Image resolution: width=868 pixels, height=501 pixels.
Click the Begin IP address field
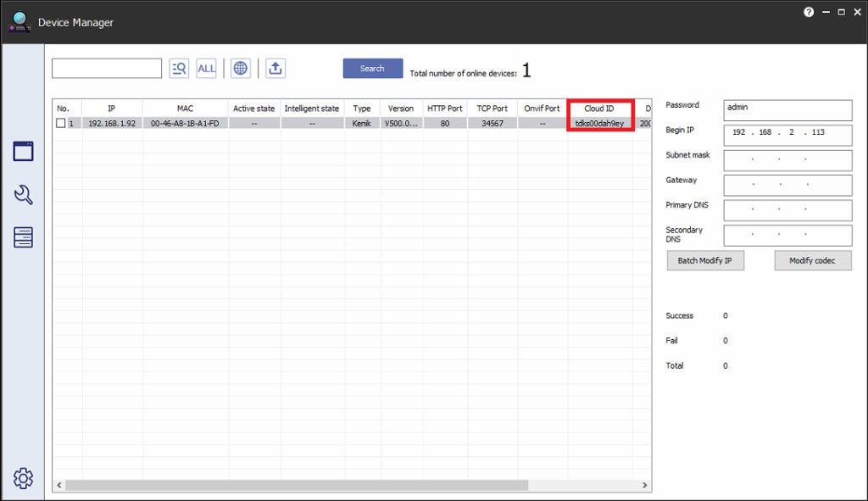click(787, 136)
